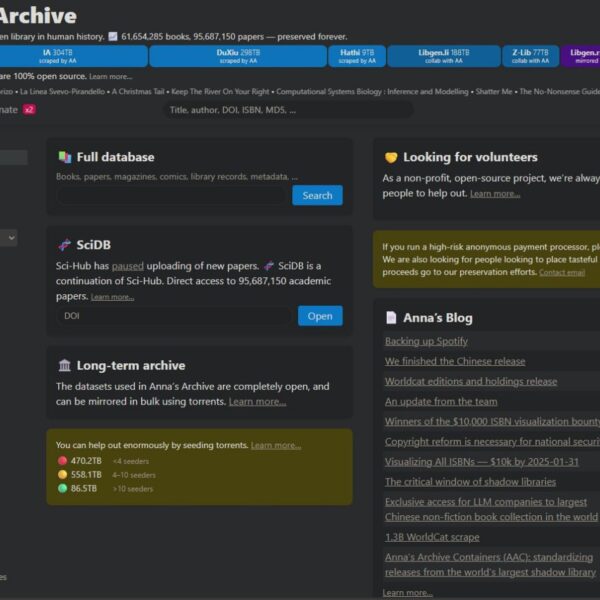600x600 pixels.
Task: Click the SciDB DNA icon heading
Action: click(x=65, y=244)
